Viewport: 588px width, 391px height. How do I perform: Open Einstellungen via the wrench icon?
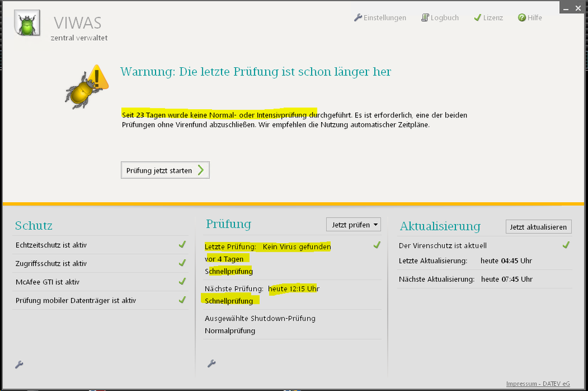[358, 18]
